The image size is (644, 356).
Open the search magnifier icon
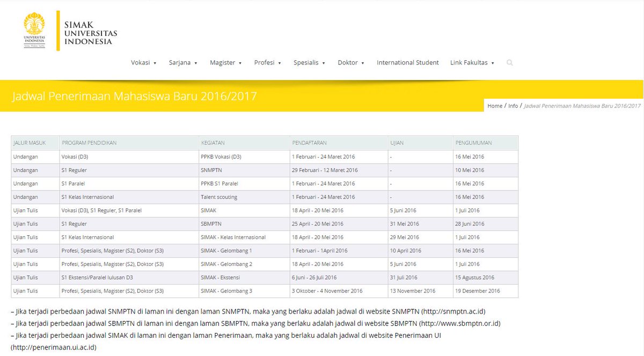tap(510, 63)
